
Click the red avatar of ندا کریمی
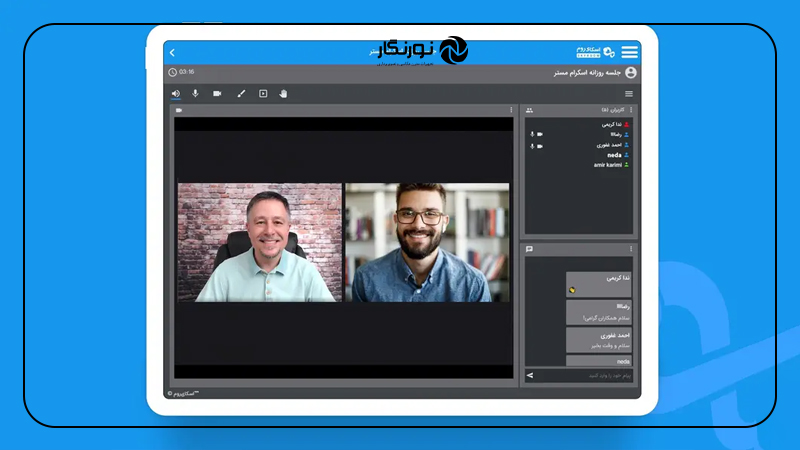(627, 124)
